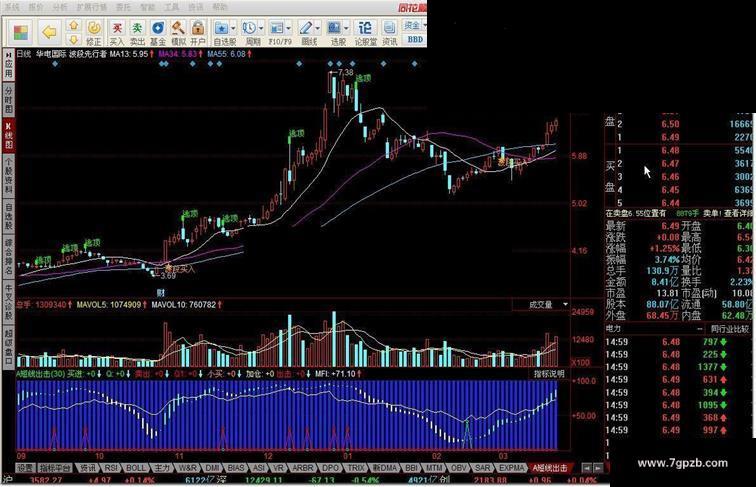This screenshot has height=487, width=756.
Task: Expand the 自选股 dropdown arrow
Action: pyautogui.click(x=233, y=28)
